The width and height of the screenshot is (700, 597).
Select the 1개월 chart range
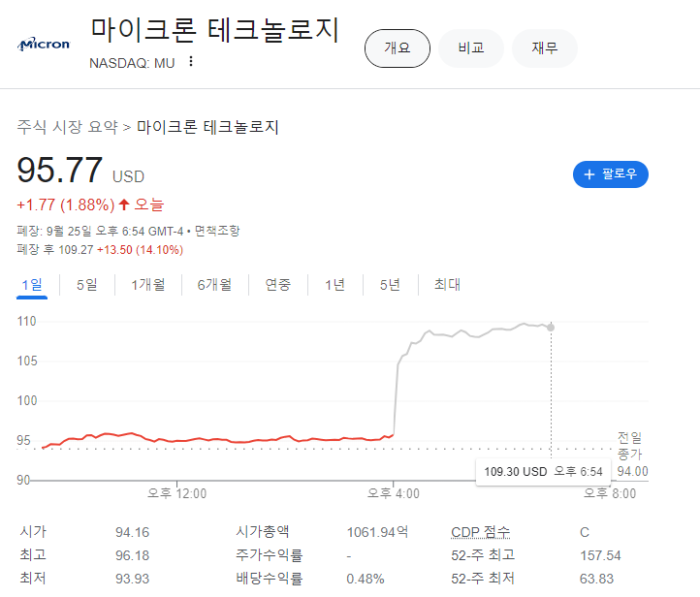(x=148, y=285)
